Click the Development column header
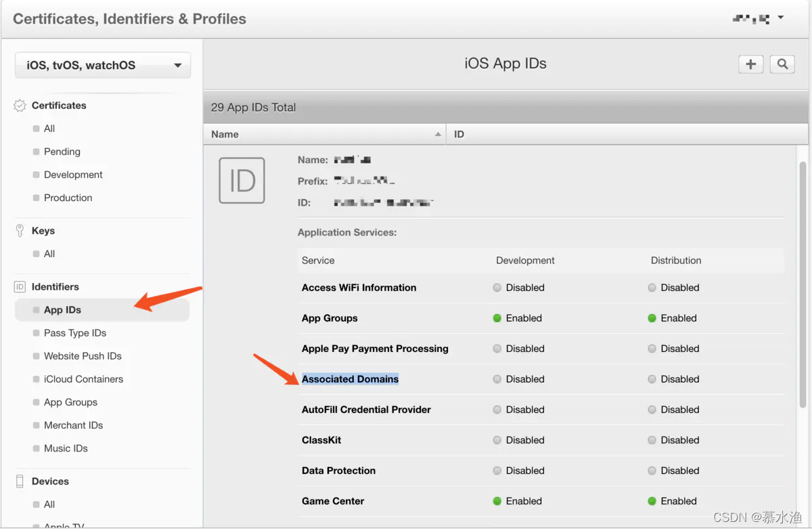 click(525, 261)
